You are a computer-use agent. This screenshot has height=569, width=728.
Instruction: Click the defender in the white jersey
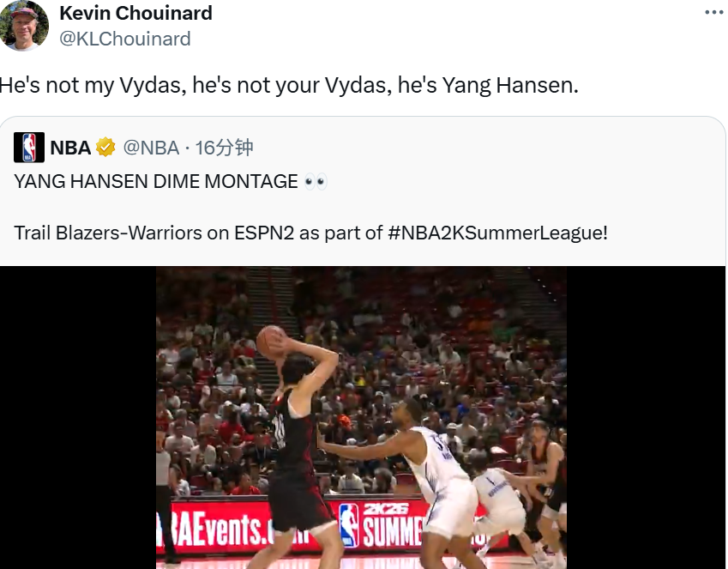pos(418,479)
